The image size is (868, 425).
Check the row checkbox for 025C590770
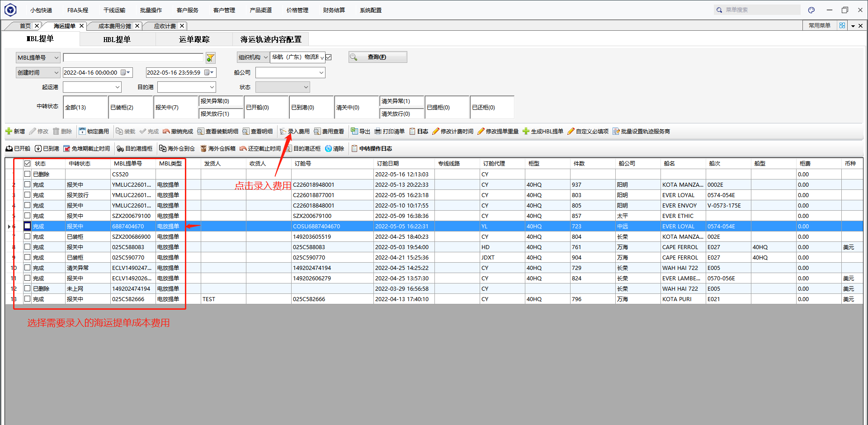point(27,257)
